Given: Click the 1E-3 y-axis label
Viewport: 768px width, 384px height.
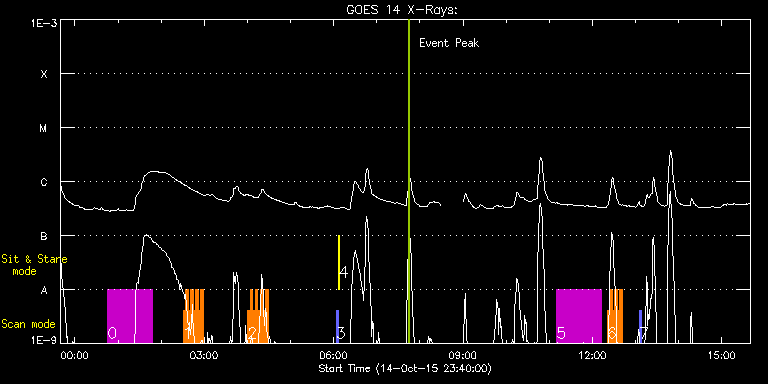Looking at the screenshot, I should pos(44,23).
